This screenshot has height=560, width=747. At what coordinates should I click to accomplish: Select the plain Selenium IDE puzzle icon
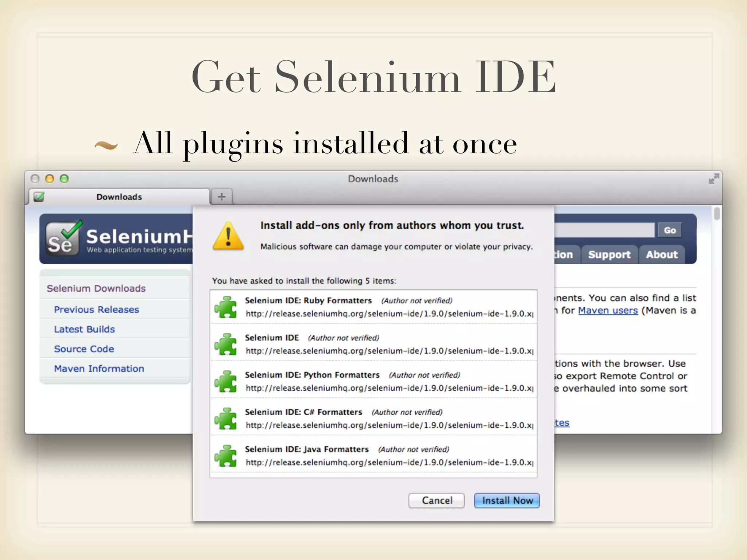point(226,344)
